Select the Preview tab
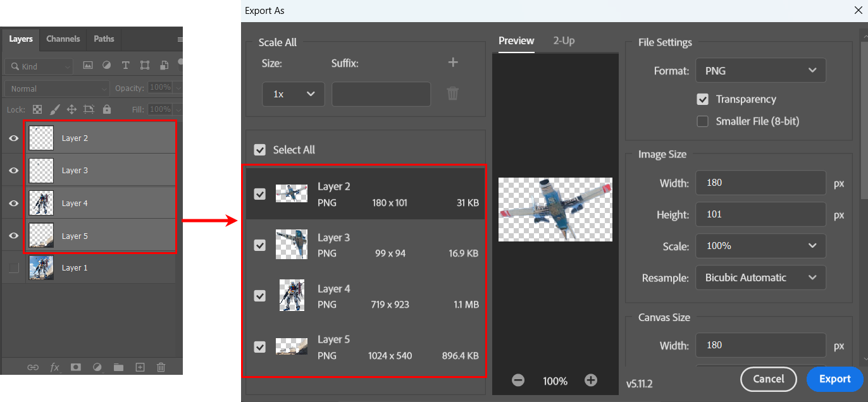Screen dimensions: 868x402 [x=516, y=40]
